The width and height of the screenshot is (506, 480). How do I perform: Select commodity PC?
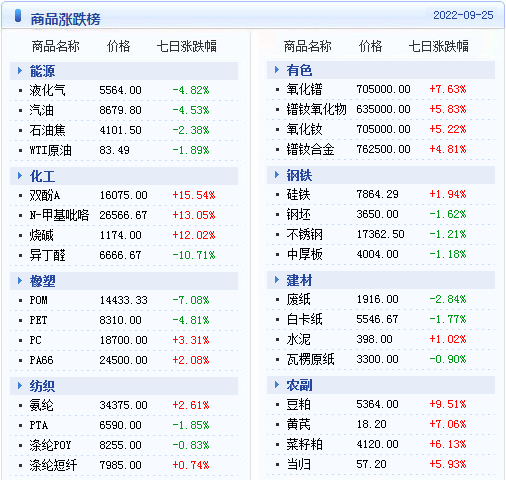pos(35,340)
